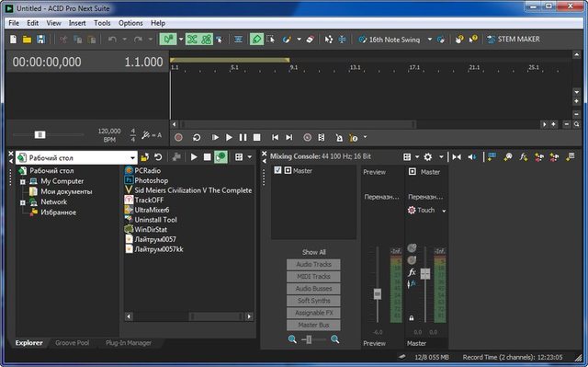588x367 pixels.
Task: Expand the Network tree node
Action: [23, 202]
